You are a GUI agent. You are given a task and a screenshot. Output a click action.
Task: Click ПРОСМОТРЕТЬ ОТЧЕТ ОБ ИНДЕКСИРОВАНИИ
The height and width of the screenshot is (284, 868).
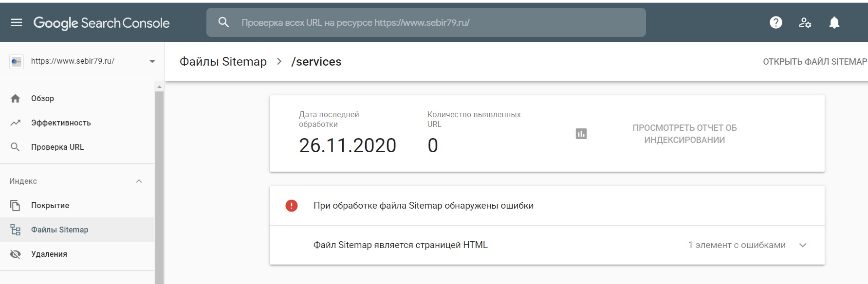point(684,134)
